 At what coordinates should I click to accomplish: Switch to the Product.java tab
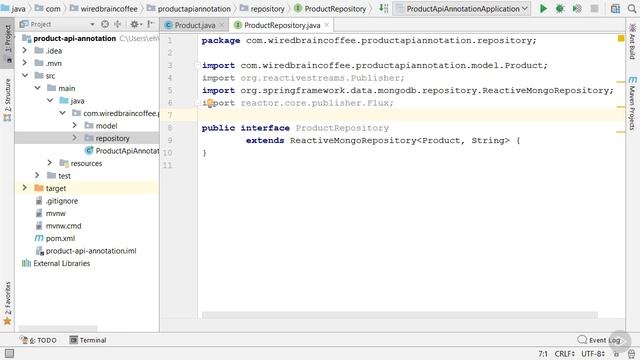tap(194, 25)
